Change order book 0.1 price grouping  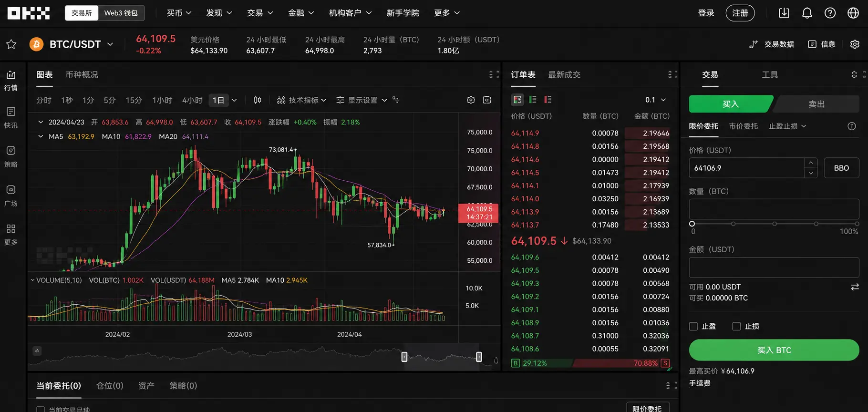[x=656, y=100]
